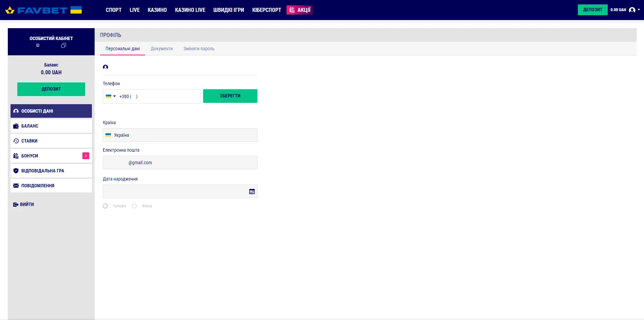The height and width of the screenshot is (320, 644).
Task: Expand the header account dropdown arrow
Action: click(639, 10)
